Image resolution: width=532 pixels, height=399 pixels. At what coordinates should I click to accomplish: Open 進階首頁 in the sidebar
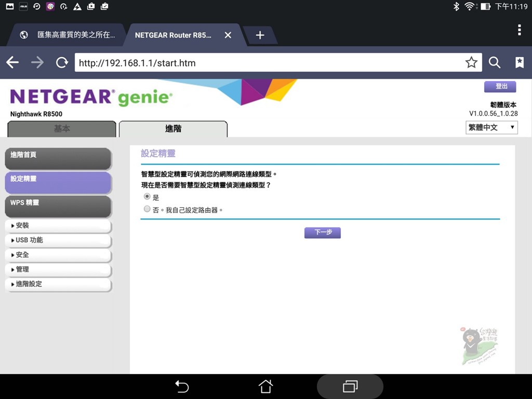pos(58,158)
